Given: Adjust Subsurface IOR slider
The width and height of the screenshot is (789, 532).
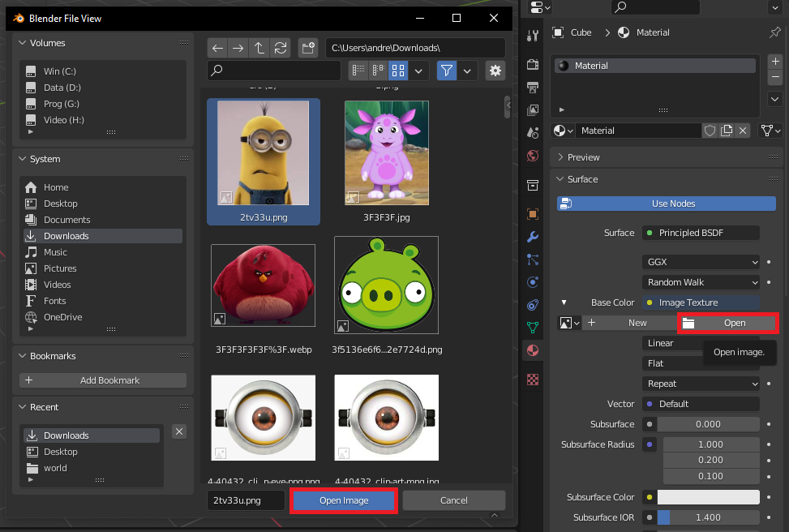Looking at the screenshot, I should tap(708, 517).
